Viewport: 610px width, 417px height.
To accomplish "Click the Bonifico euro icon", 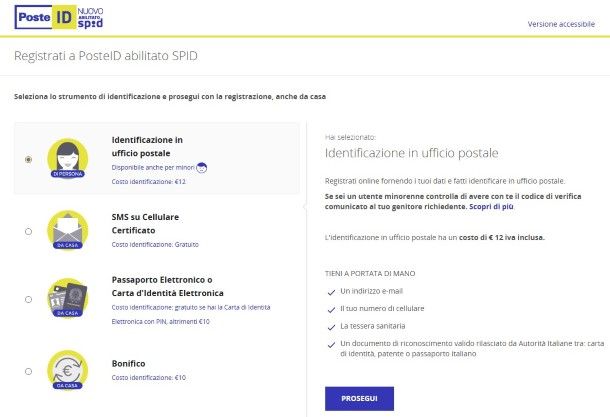I will pos(68,370).
